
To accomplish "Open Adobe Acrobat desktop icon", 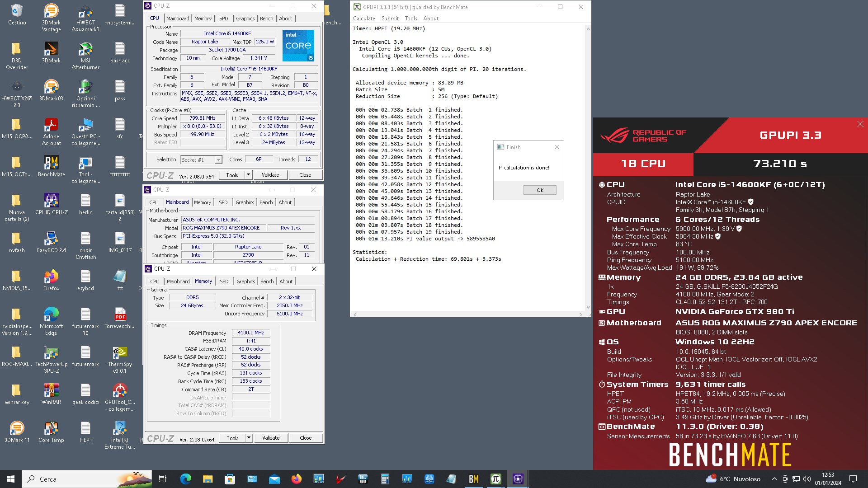I will click(51, 132).
